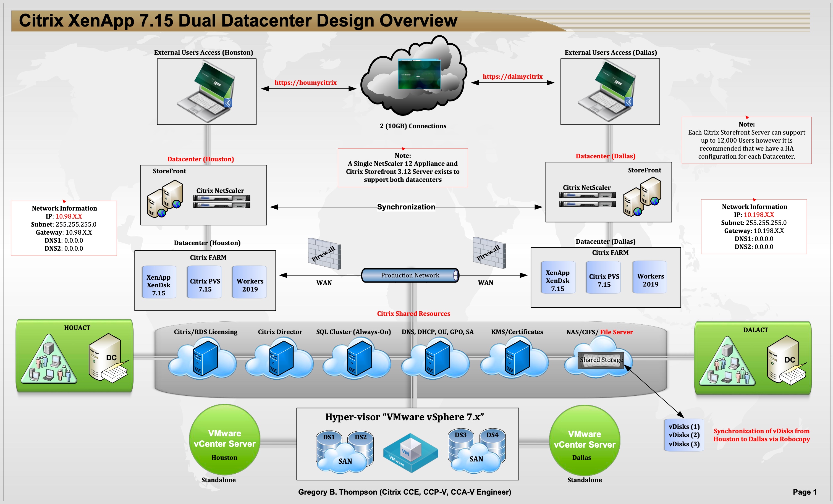The image size is (833, 504).
Task: Click the VMware vCenter Server Houston circle
Action: tap(224, 440)
